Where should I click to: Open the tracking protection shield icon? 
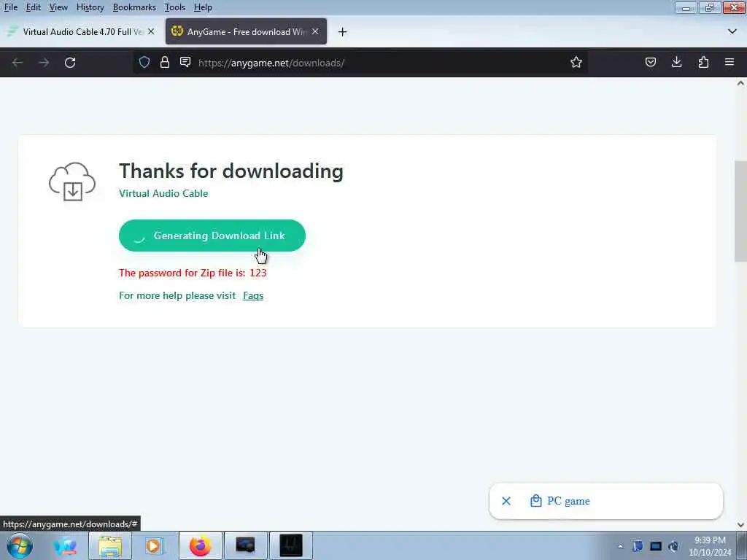point(144,63)
